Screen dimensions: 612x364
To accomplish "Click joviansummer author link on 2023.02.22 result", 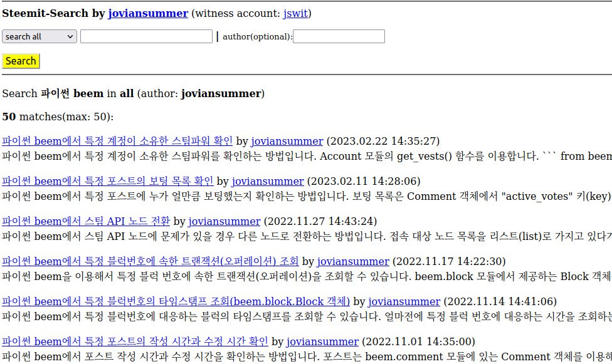I will pyautogui.click(x=287, y=141).
